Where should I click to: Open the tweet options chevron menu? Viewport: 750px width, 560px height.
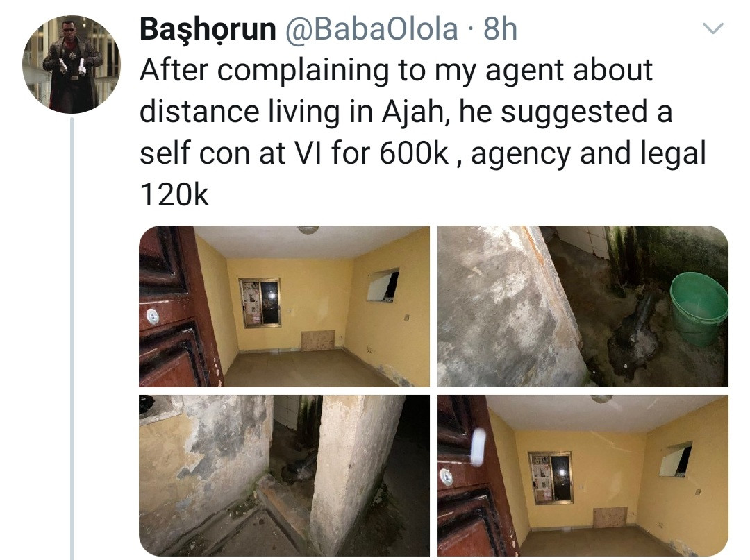(714, 28)
